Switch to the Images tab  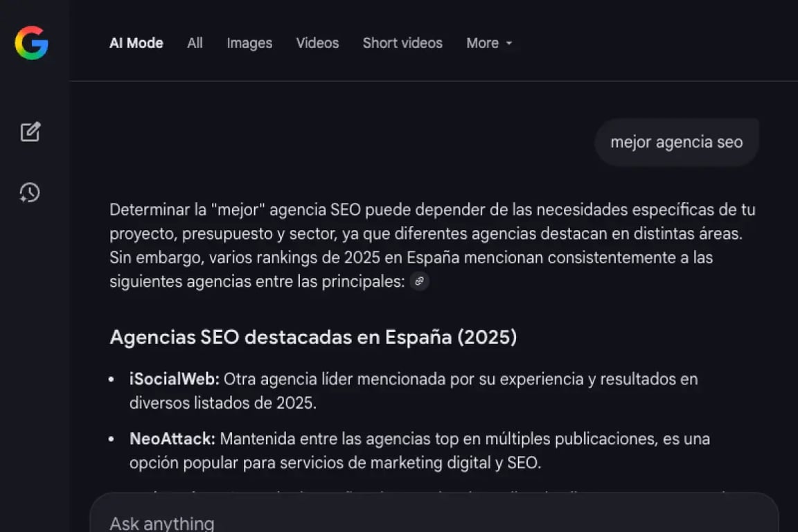[249, 43]
